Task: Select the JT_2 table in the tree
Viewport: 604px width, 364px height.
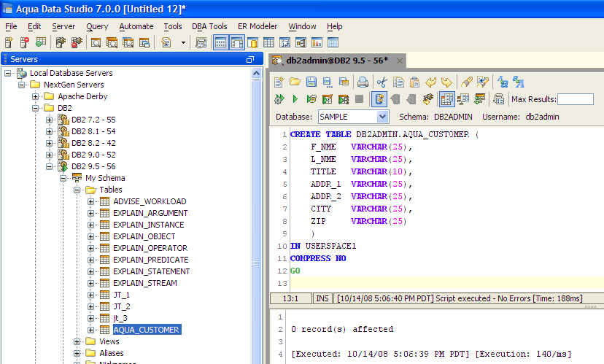Action: pyautogui.click(x=122, y=306)
